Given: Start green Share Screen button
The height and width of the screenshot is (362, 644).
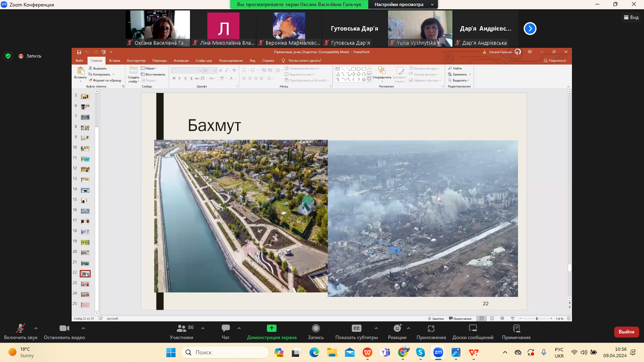Looking at the screenshot, I should point(272,328).
